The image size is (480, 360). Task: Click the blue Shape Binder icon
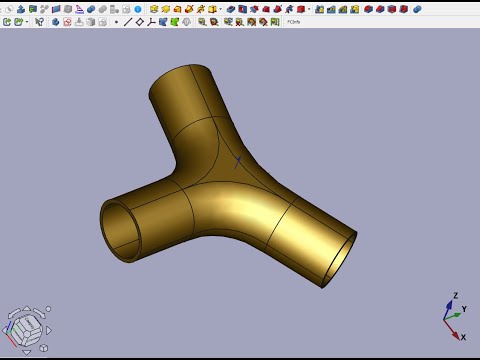pos(163,22)
